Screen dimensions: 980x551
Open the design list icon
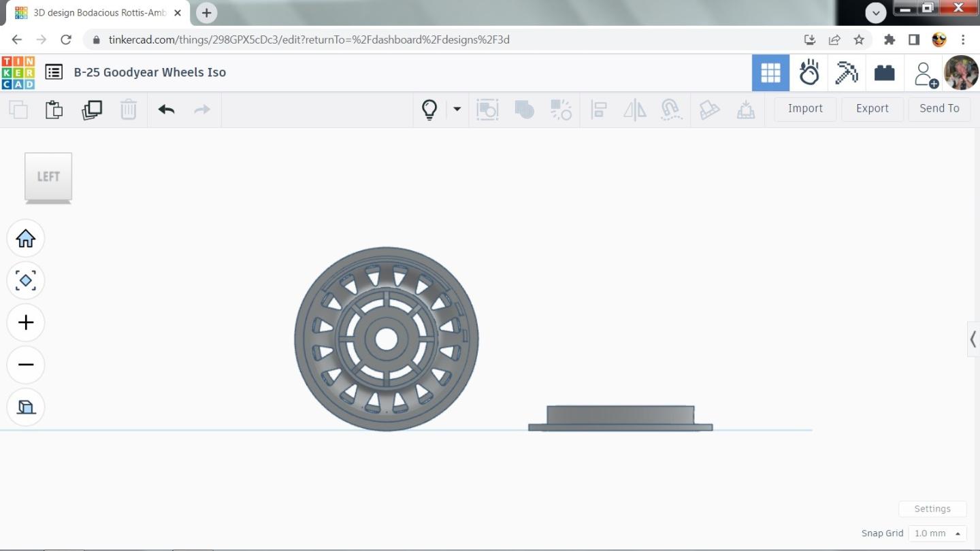pos(54,72)
